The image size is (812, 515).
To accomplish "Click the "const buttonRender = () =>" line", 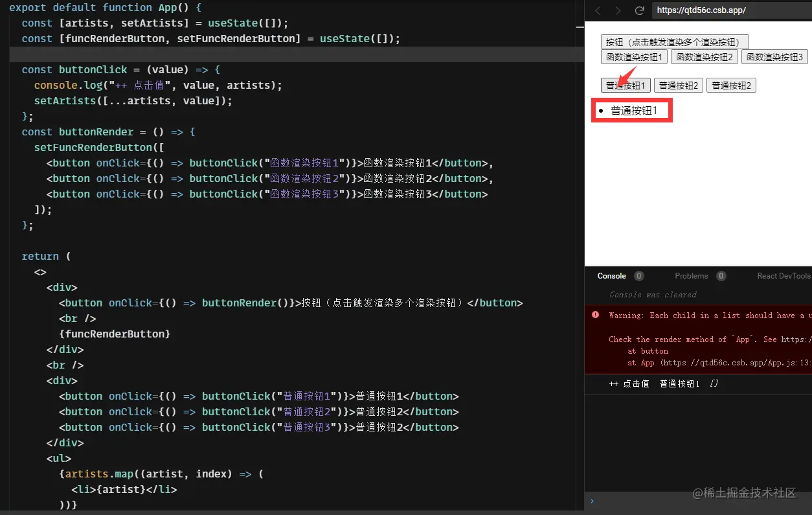I will click(x=109, y=132).
